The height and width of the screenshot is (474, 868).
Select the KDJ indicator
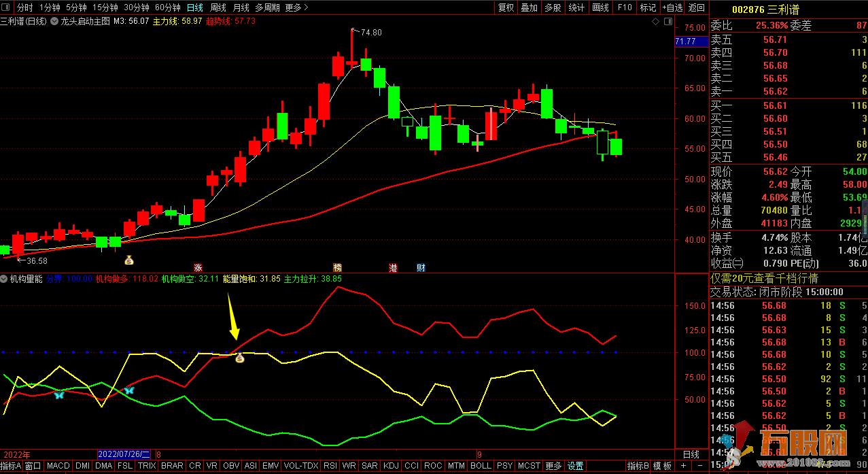391,466
